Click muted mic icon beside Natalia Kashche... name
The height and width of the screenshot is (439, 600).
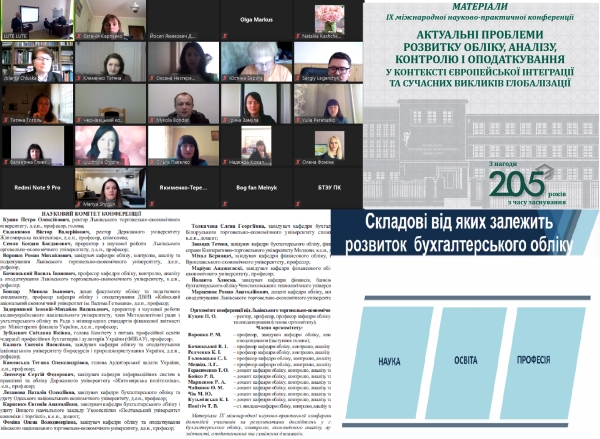tap(298, 36)
